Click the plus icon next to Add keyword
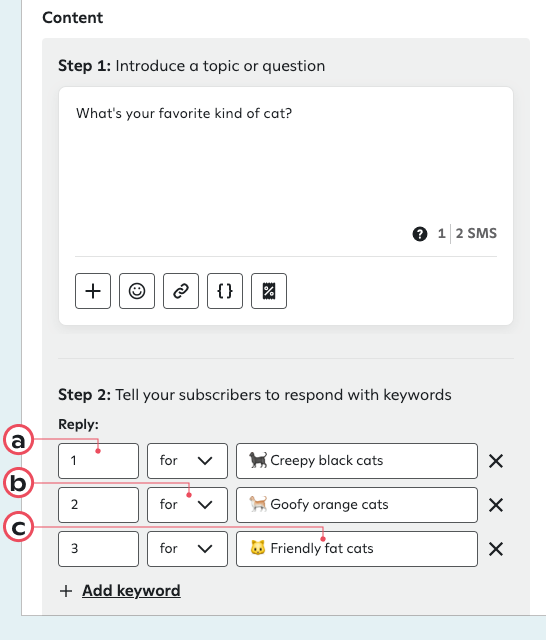This screenshot has width=546, height=640. (x=66, y=591)
